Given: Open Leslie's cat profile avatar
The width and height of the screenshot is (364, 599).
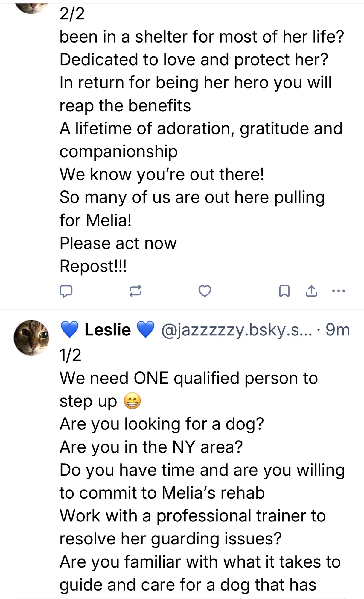Looking at the screenshot, I should click(x=31, y=338).
